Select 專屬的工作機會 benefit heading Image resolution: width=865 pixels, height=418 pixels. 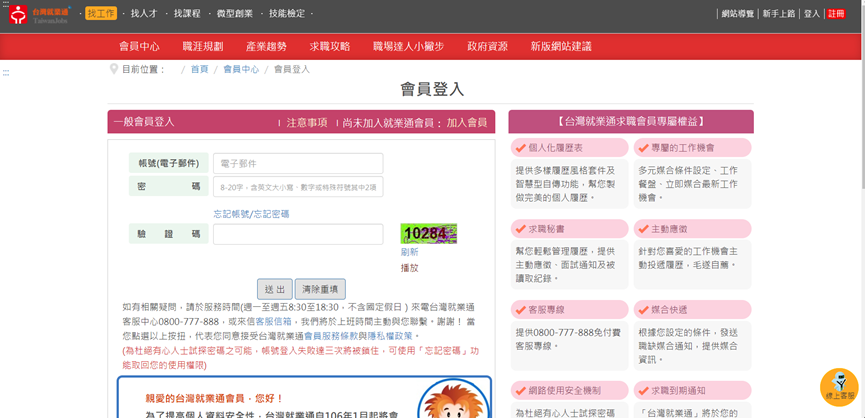pos(692,148)
